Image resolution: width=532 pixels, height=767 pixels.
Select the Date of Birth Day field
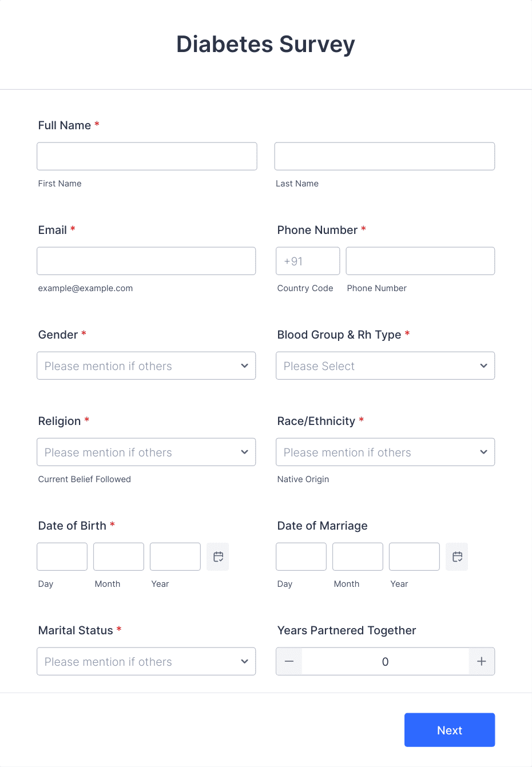point(62,556)
